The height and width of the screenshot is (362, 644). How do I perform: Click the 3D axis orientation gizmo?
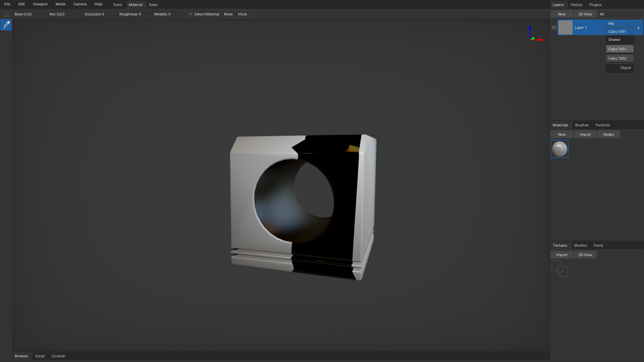(536, 34)
